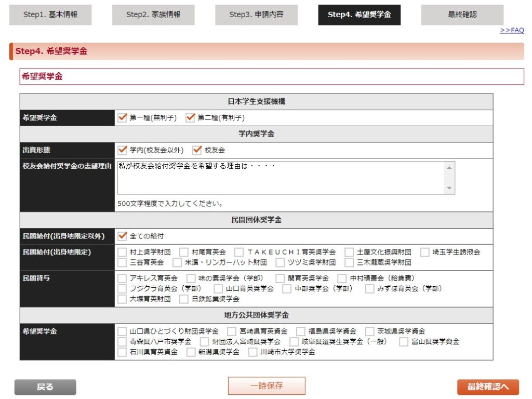Uncheck the 全ての給付 checkbox
The height and width of the screenshot is (399, 532).
tap(123, 236)
